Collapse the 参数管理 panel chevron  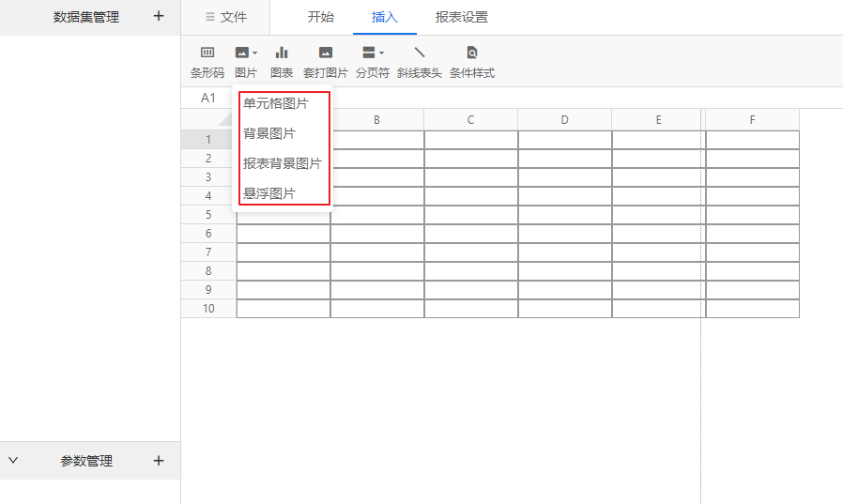click(13, 460)
